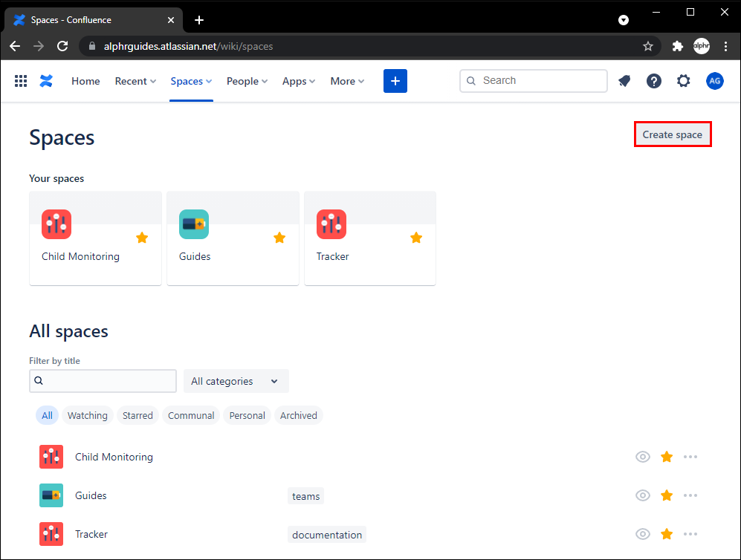Click the Tracker card icon
The image size is (741, 560).
click(x=331, y=224)
